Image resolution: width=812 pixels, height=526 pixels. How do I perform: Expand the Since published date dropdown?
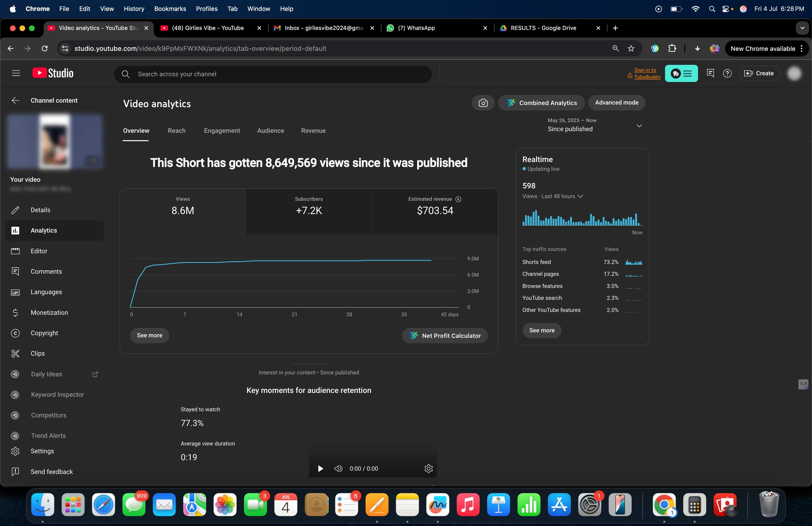(639, 126)
